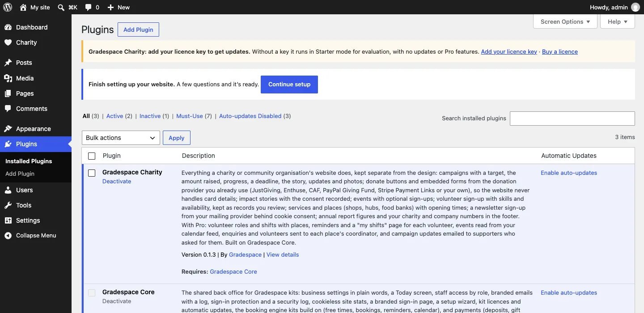644x313 pixels.
Task: Click the admin avatar icon
Action: [635, 7]
